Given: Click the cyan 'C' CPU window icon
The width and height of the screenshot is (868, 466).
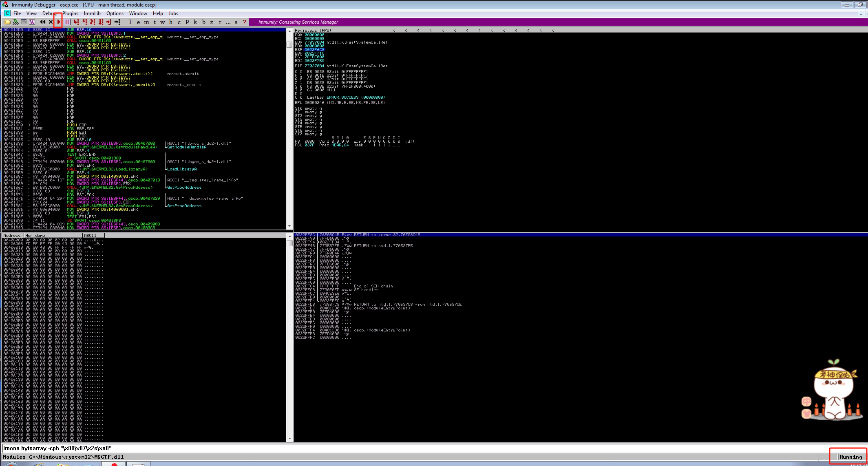Looking at the screenshot, I should click(7, 13).
